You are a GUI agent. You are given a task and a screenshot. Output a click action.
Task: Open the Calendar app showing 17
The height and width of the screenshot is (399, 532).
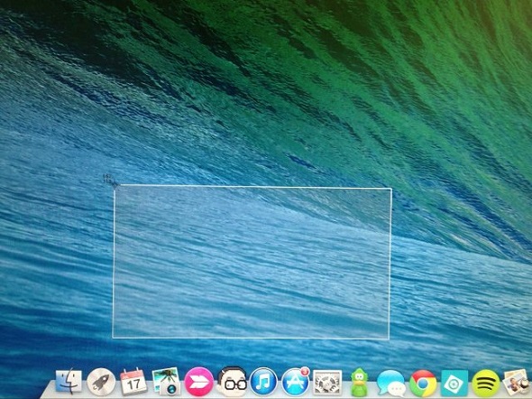click(x=133, y=381)
